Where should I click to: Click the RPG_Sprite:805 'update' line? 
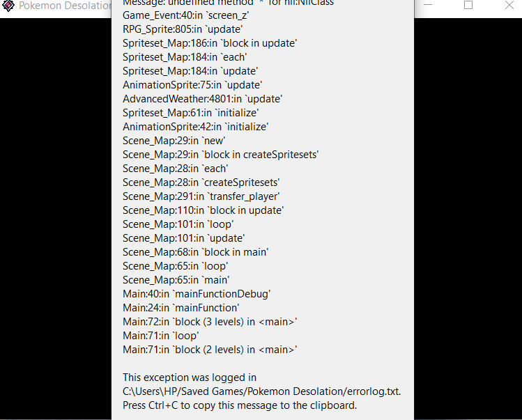click(x=183, y=29)
